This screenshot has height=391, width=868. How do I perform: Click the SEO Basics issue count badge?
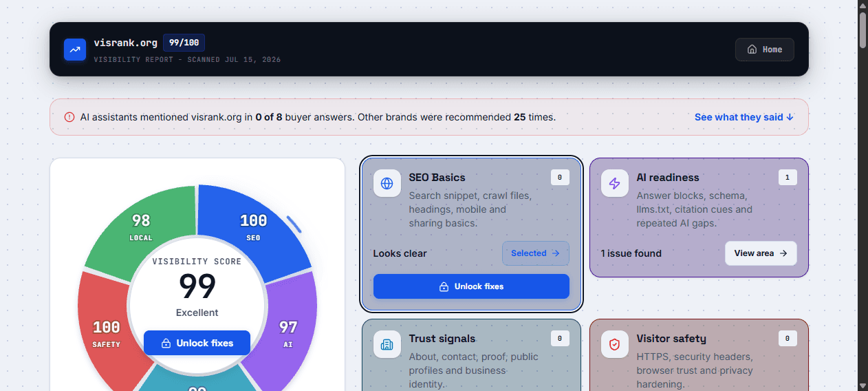[x=560, y=178]
